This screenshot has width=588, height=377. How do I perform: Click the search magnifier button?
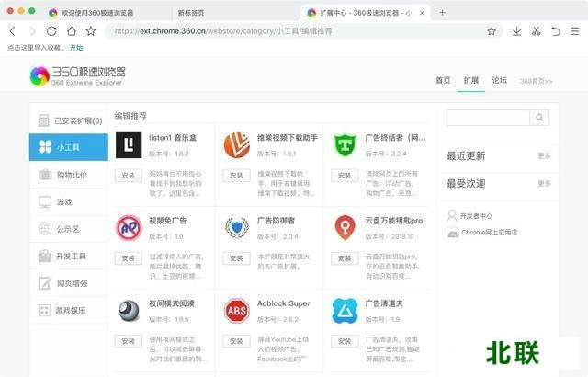(x=539, y=118)
